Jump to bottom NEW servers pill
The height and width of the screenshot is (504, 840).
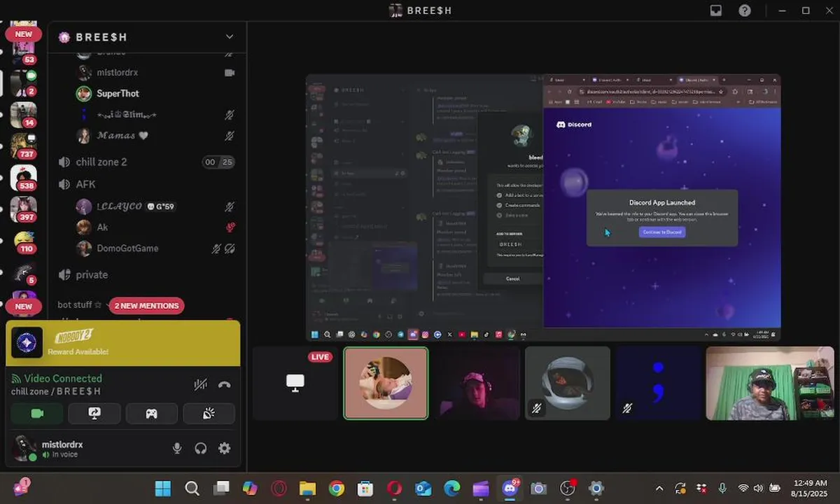coord(23,307)
